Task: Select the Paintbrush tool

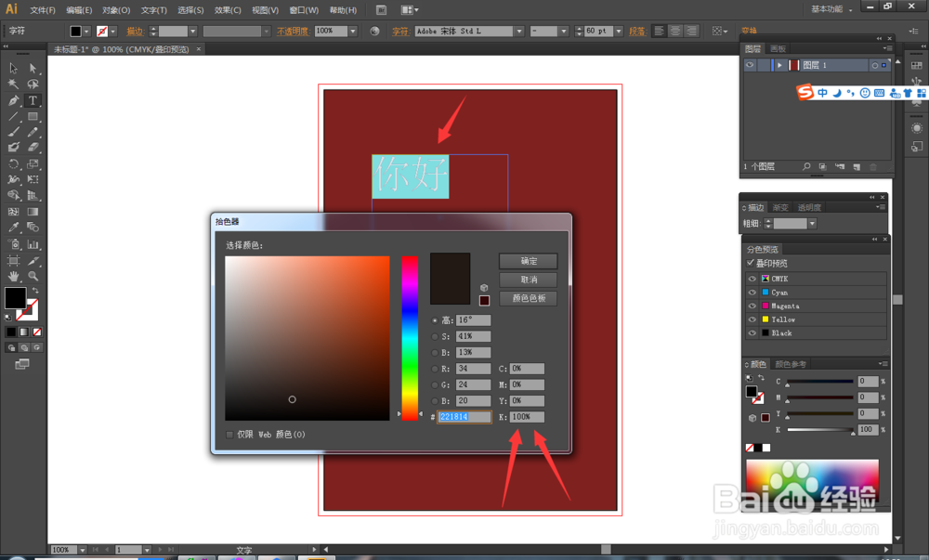Action: pos(13,132)
